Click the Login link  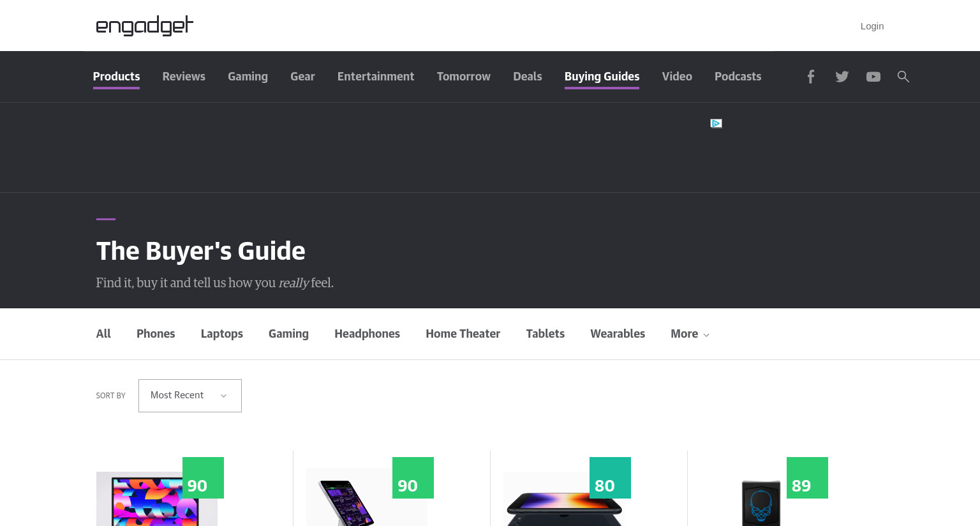coord(872,26)
